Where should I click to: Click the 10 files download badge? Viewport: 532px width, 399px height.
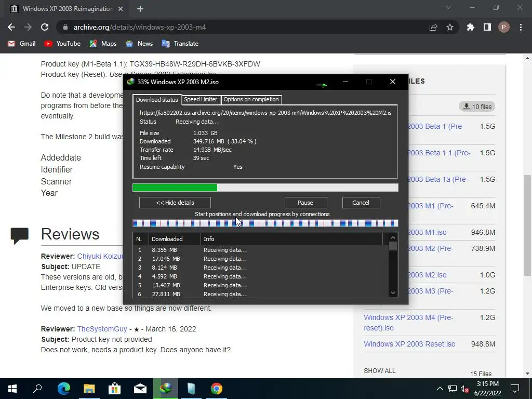tap(477, 107)
